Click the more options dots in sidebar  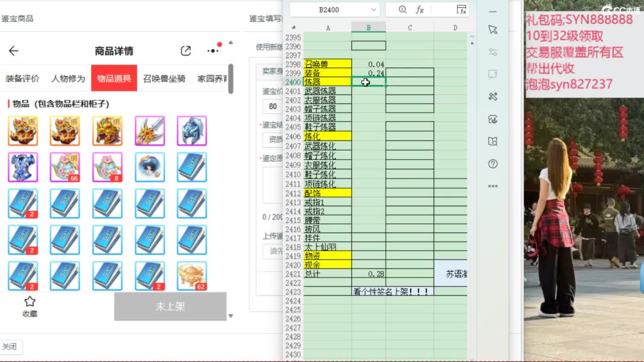point(493,186)
